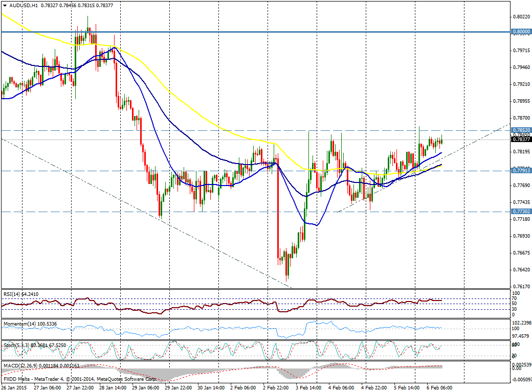532x392 pixels.
Task: Click the 0.78700 price on the scale
Action: [521, 118]
